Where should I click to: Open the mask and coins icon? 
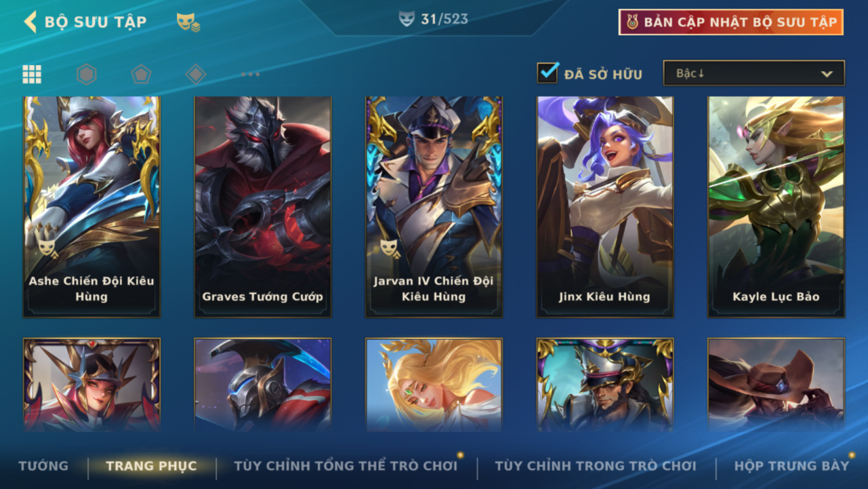[188, 22]
